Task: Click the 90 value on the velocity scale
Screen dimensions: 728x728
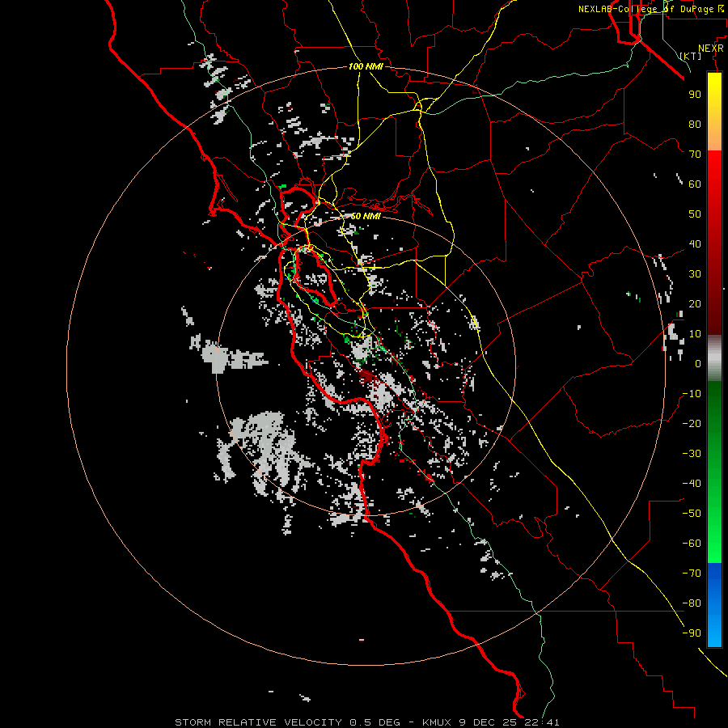Action: pos(695,95)
